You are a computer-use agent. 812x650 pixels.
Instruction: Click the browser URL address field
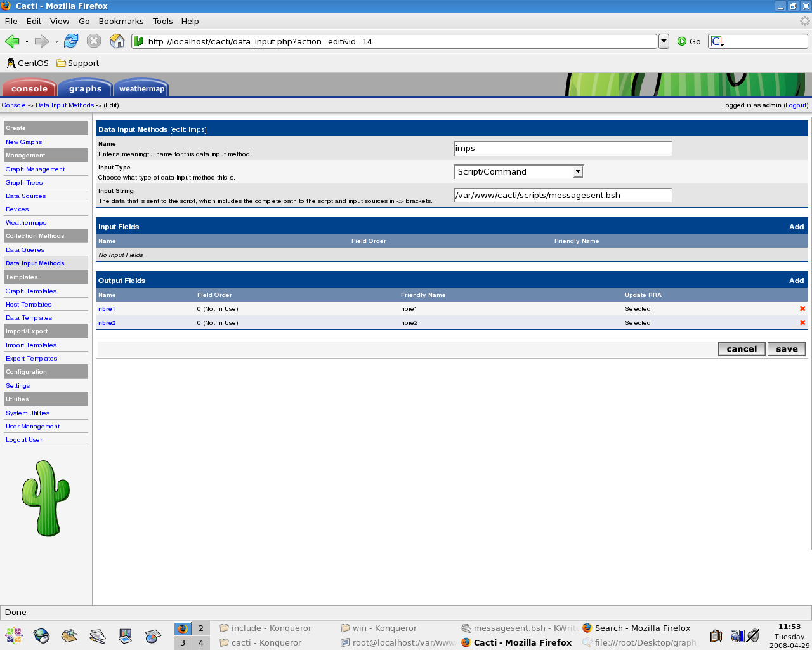click(x=394, y=41)
